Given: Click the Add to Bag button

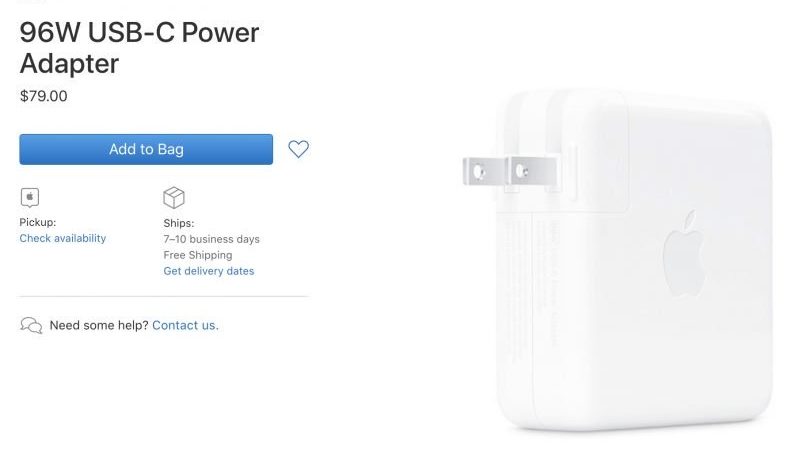Looking at the screenshot, I should 146,149.
